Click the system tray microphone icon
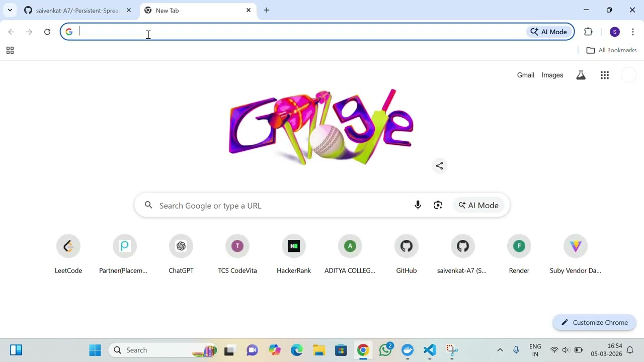The height and width of the screenshot is (362, 644). (516, 350)
